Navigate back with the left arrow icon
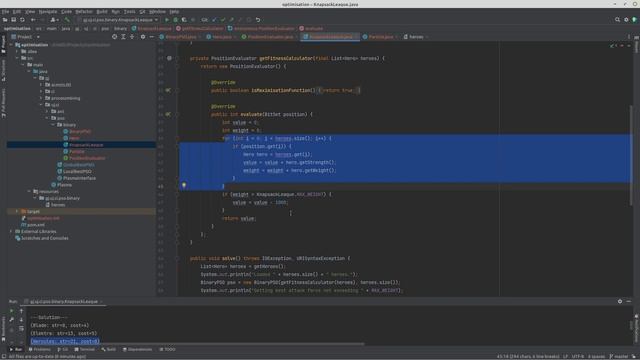Viewport: 640px width, 360px height. point(33,20)
